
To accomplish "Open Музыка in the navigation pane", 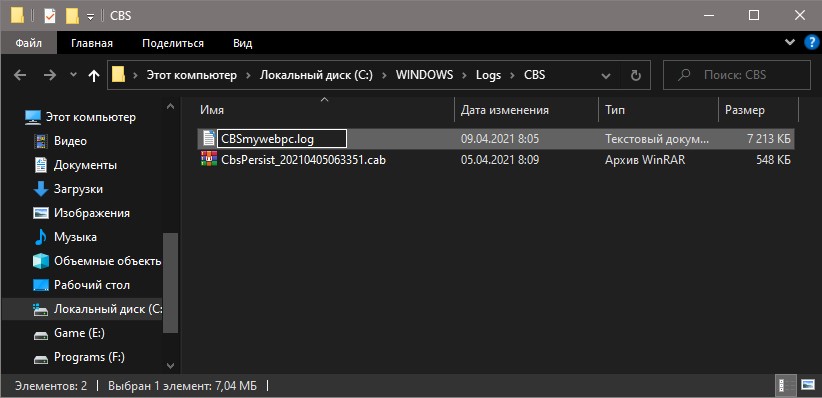I will coord(75,237).
